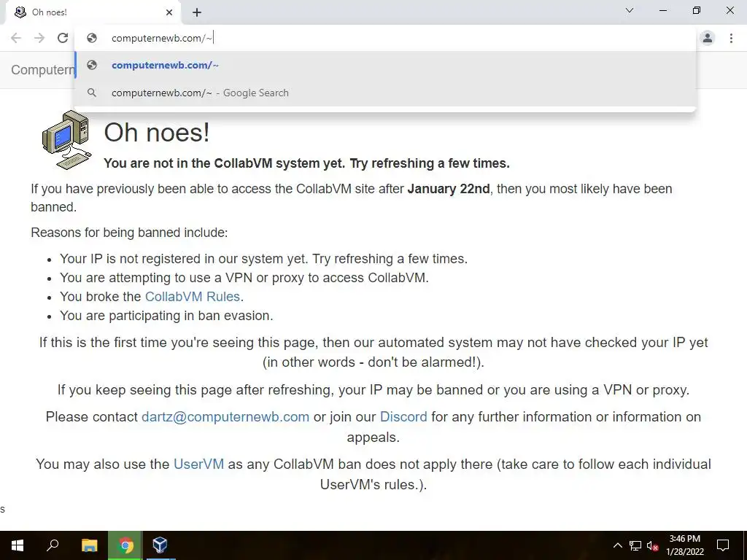Click the Computernewb site header brand
Image resolution: width=747 pixels, height=560 pixels.
point(43,70)
